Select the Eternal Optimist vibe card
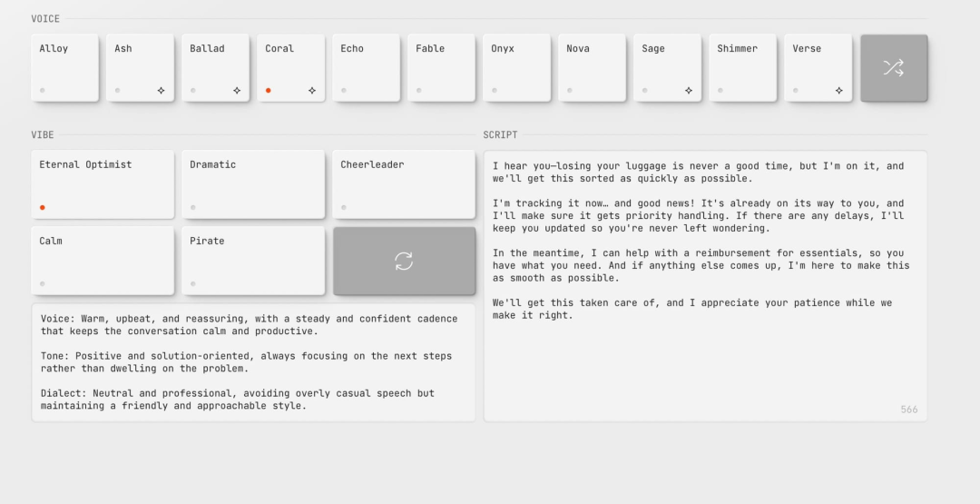The height and width of the screenshot is (504, 980). click(x=102, y=184)
